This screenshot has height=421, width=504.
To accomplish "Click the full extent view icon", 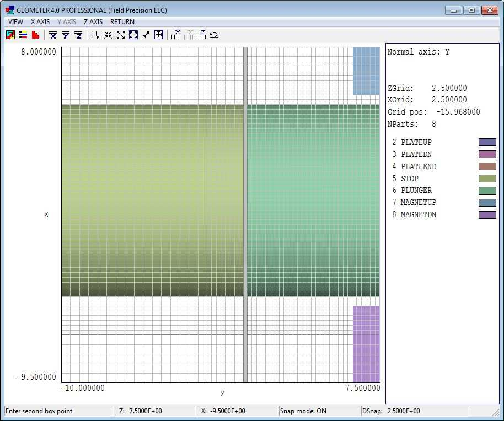I will click(133, 35).
